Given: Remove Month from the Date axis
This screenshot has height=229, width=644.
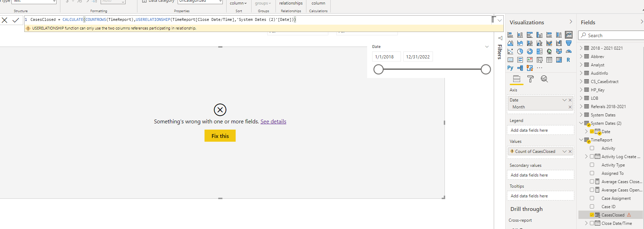Looking at the screenshot, I should [x=570, y=107].
